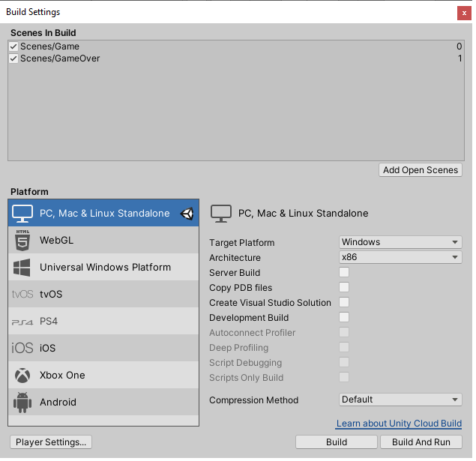
Task: Toggle the Scenes/GameOver scene checkbox
Action: click(x=13, y=58)
